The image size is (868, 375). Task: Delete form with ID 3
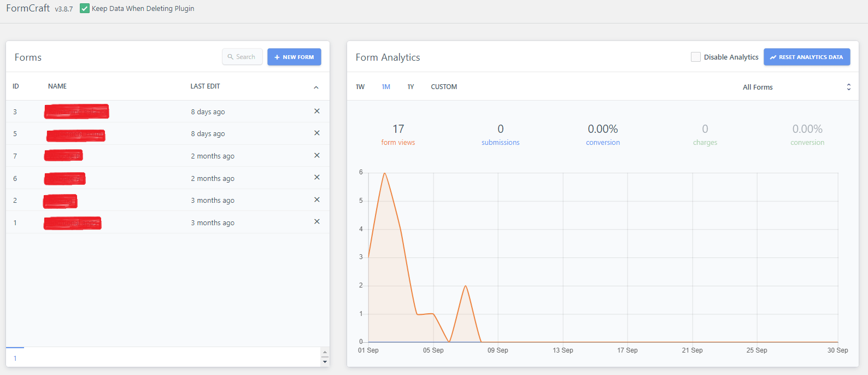point(316,111)
